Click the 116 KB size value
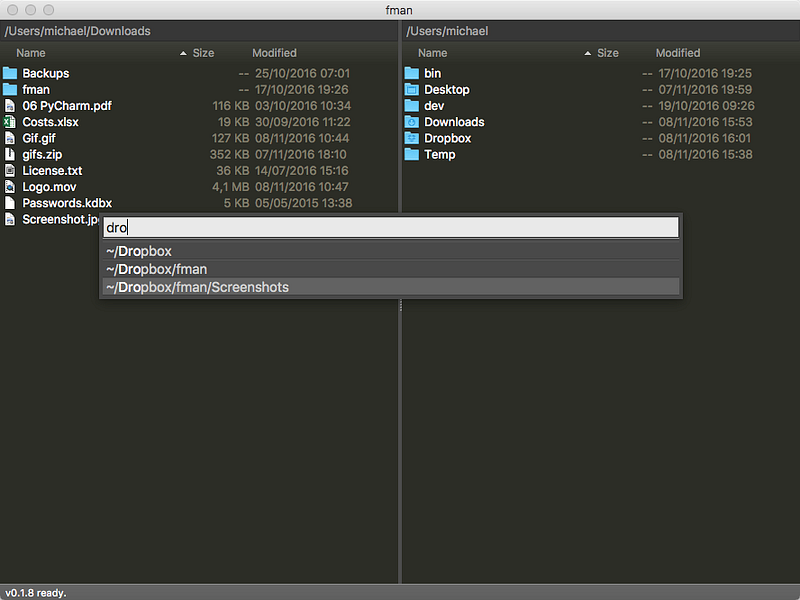Viewport: 800px width, 600px height. point(231,106)
